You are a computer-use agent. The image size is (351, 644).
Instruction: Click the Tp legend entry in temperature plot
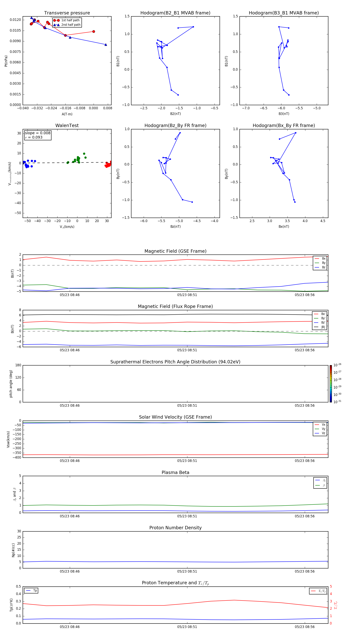click(x=31, y=591)
